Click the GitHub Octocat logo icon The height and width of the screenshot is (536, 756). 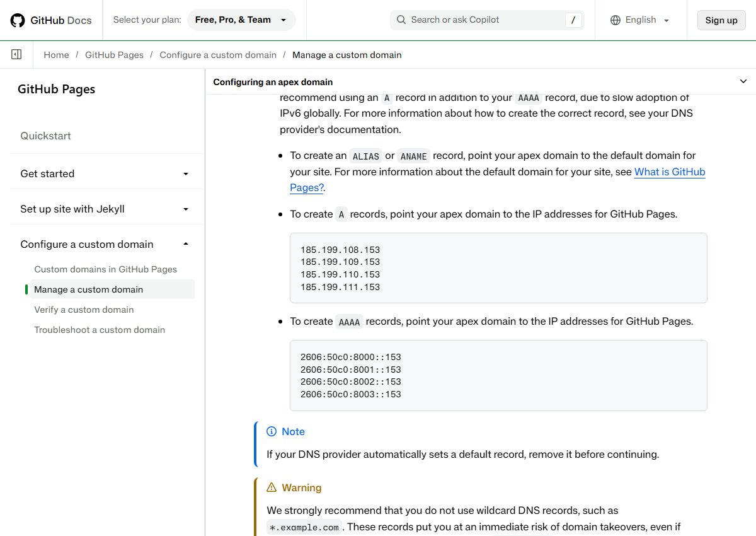tap(18, 20)
